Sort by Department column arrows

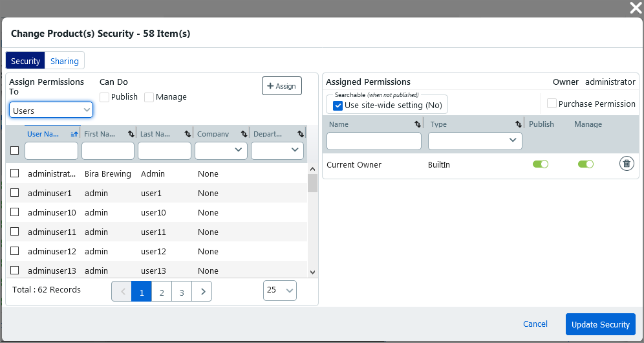[x=301, y=134]
